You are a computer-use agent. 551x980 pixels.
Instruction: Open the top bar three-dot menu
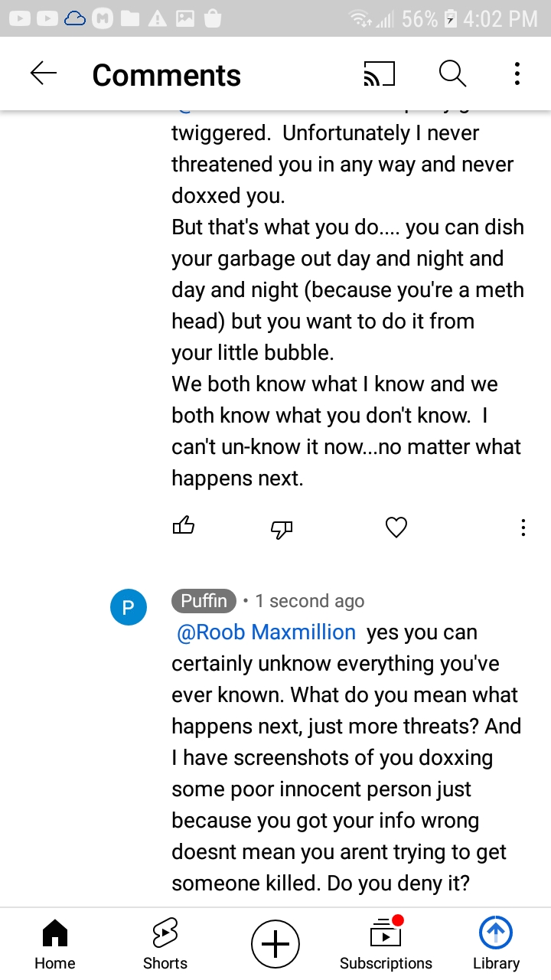tap(517, 74)
